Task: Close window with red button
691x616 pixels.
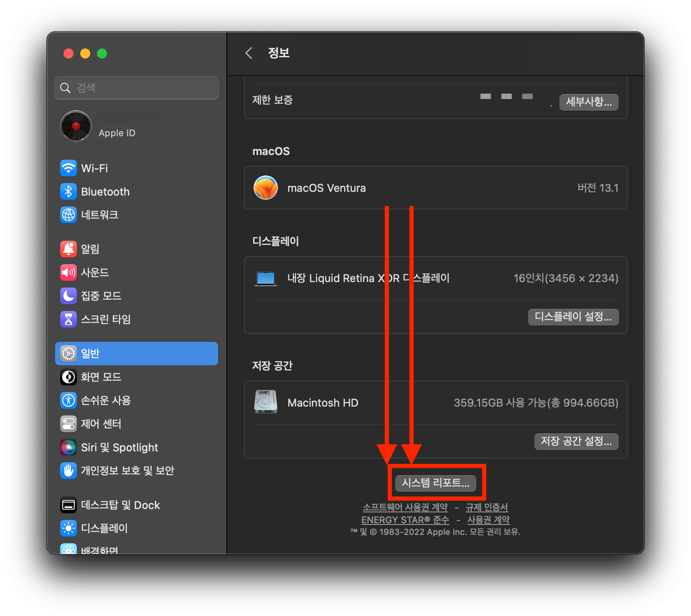Action: pyautogui.click(x=69, y=53)
